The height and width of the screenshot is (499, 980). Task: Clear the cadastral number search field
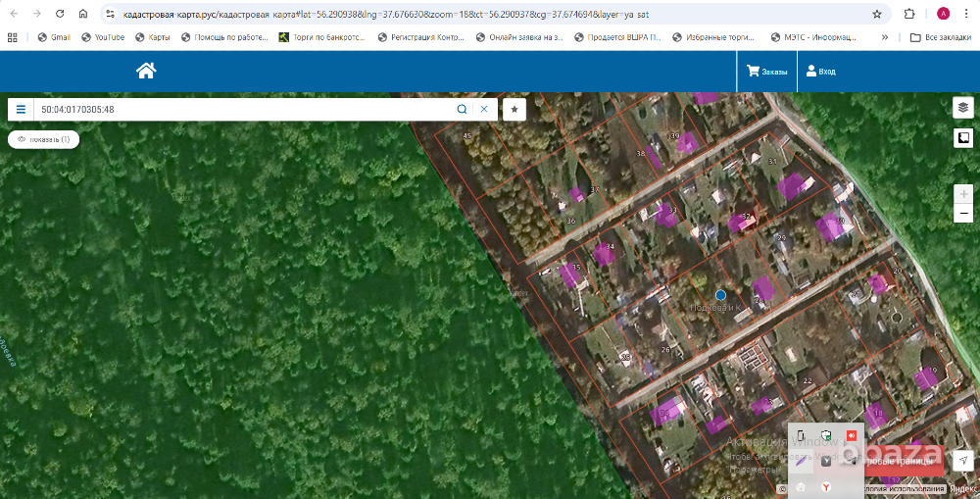coord(483,109)
